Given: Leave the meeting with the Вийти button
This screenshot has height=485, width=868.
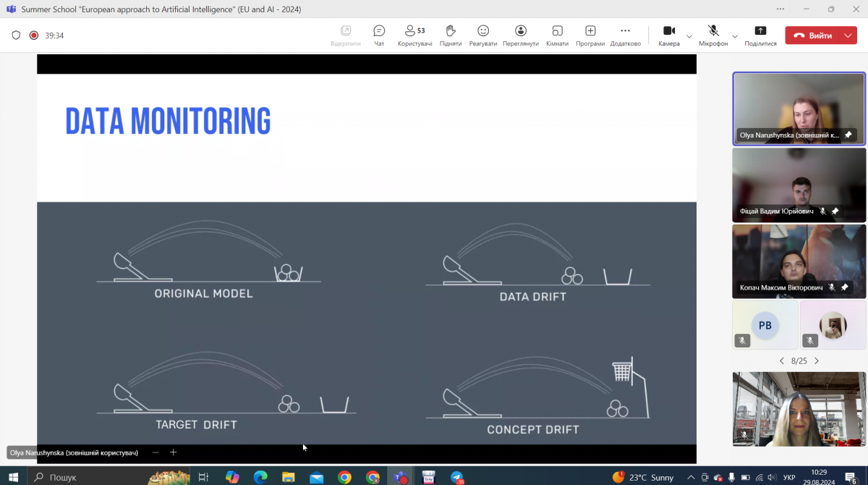Looking at the screenshot, I should click(812, 35).
